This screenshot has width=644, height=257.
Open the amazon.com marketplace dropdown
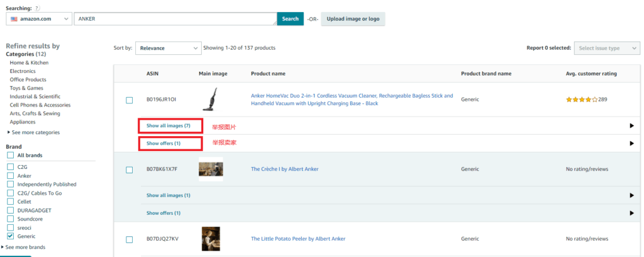click(x=39, y=19)
